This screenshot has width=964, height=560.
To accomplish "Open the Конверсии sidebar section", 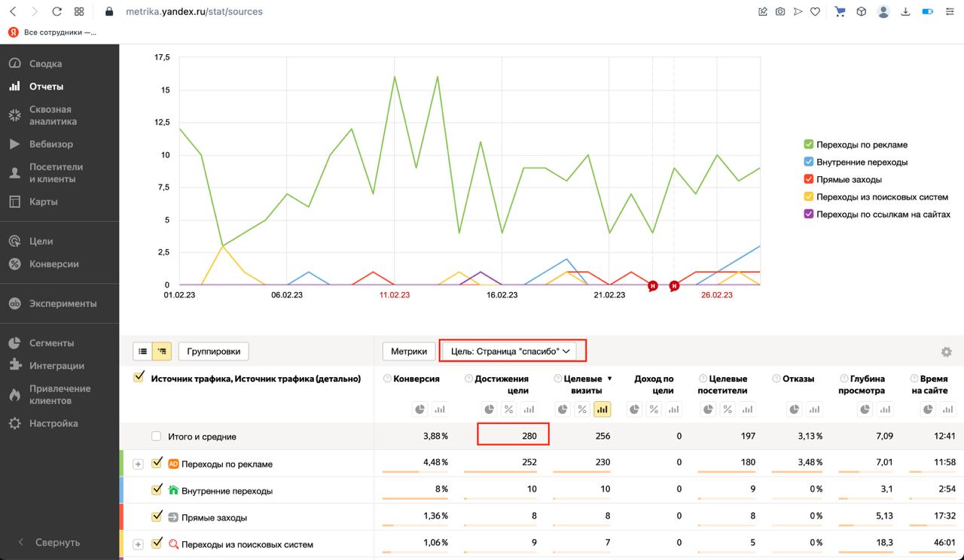I will tap(53, 264).
